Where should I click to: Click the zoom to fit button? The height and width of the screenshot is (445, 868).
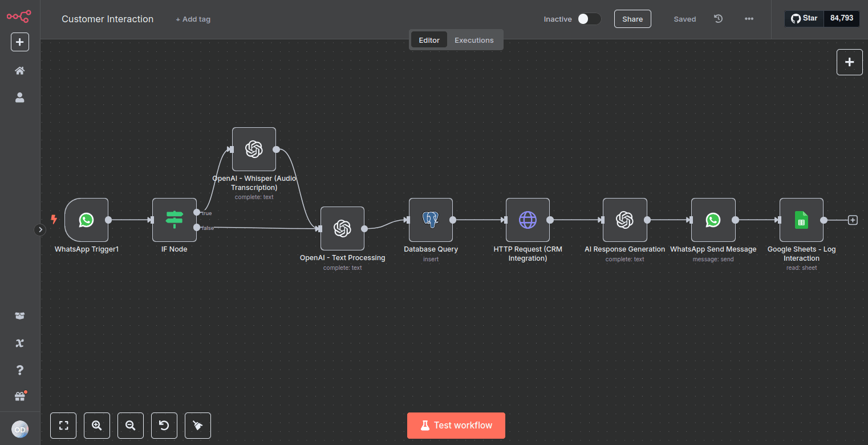click(63, 426)
